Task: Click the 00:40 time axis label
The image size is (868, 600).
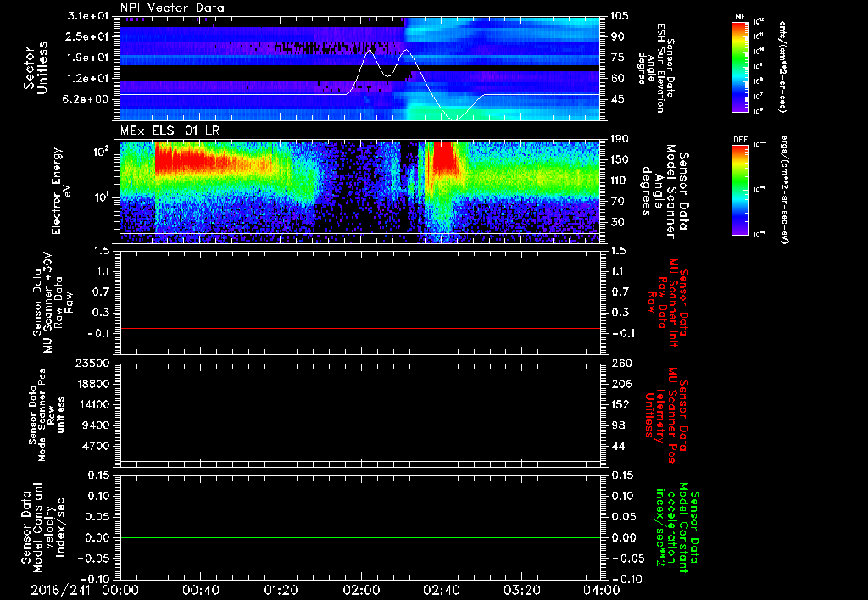Action: tap(200, 590)
